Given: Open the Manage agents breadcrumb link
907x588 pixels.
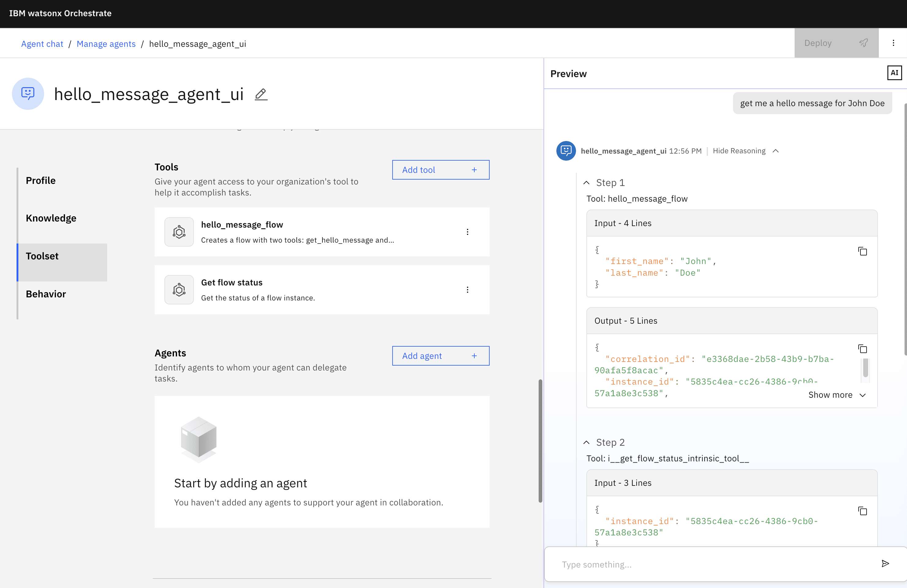Looking at the screenshot, I should (x=106, y=44).
